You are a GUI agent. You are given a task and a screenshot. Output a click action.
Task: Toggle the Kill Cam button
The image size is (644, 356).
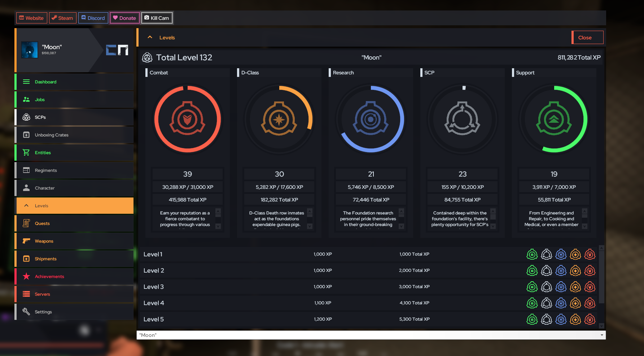pyautogui.click(x=157, y=18)
